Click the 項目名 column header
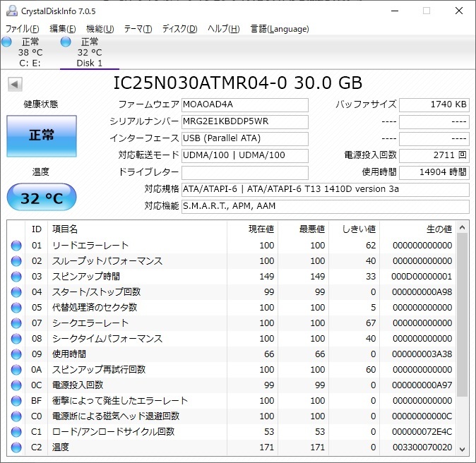 pyautogui.click(x=137, y=229)
